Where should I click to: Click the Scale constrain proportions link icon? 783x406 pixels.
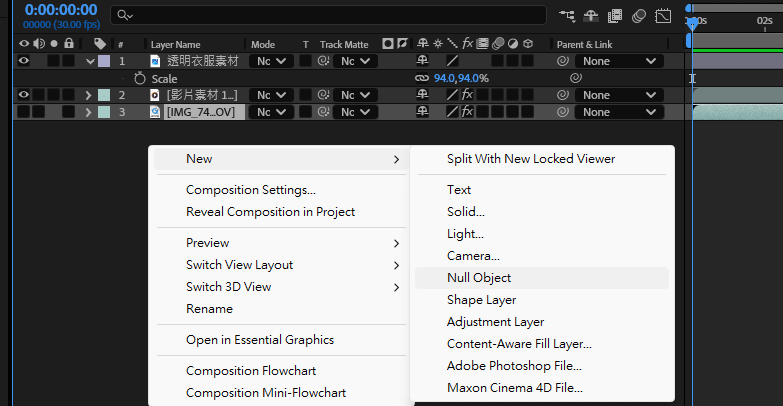pos(423,78)
